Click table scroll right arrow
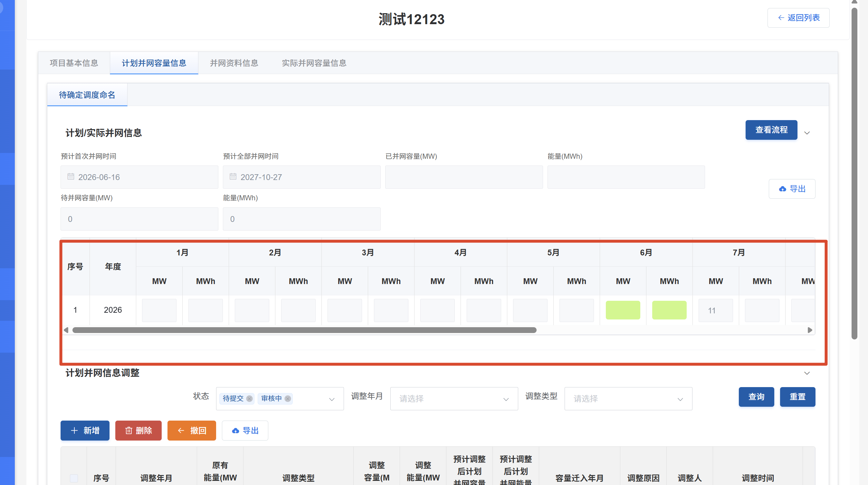The height and width of the screenshot is (485, 868). pyautogui.click(x=810, y=330)
